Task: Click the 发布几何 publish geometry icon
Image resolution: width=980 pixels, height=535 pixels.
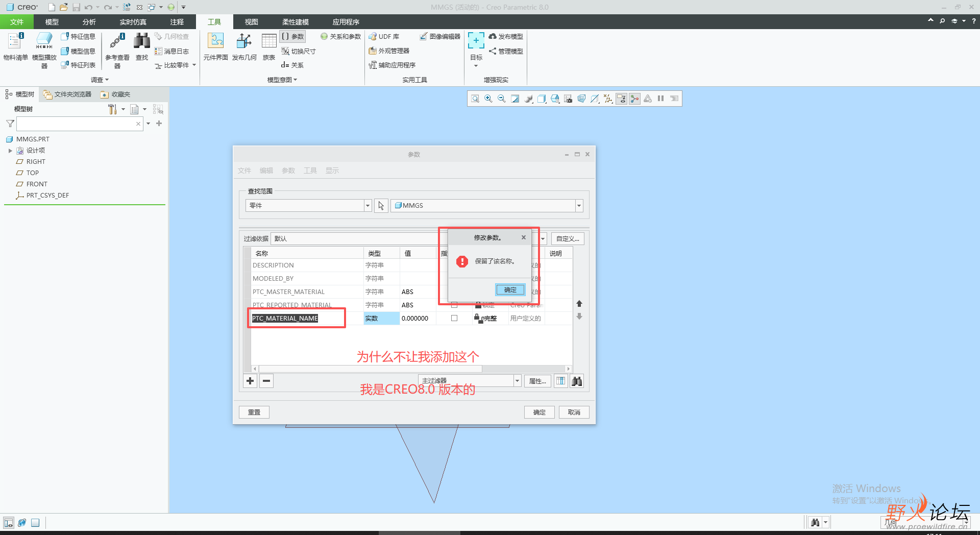Action: pyautogui.click(x=244, y=47)
